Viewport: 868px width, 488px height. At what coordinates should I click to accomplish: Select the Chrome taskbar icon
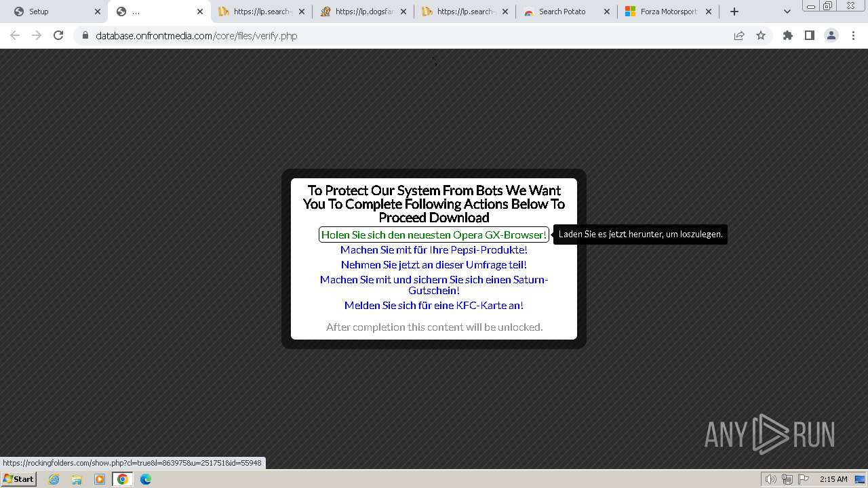tap(123, 479)
